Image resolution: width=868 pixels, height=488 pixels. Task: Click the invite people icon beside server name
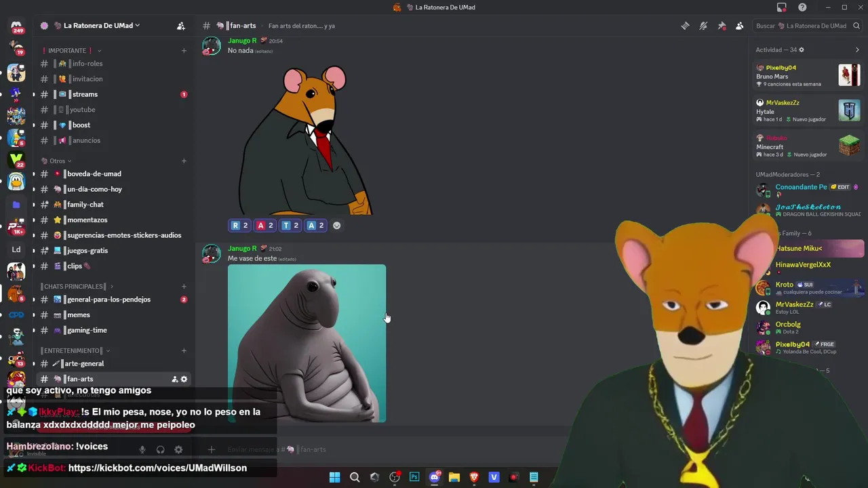(x=181, y=26)
